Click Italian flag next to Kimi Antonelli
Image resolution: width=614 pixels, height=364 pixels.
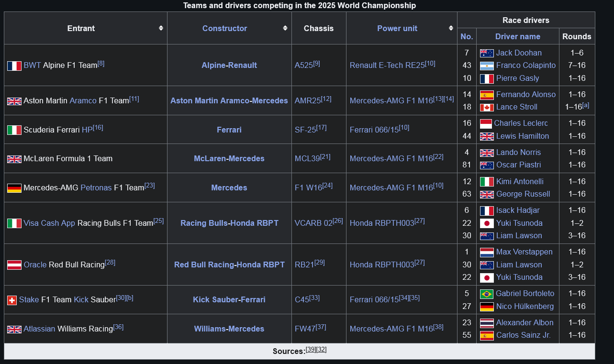pyautogui.click(x=487, y=182)
